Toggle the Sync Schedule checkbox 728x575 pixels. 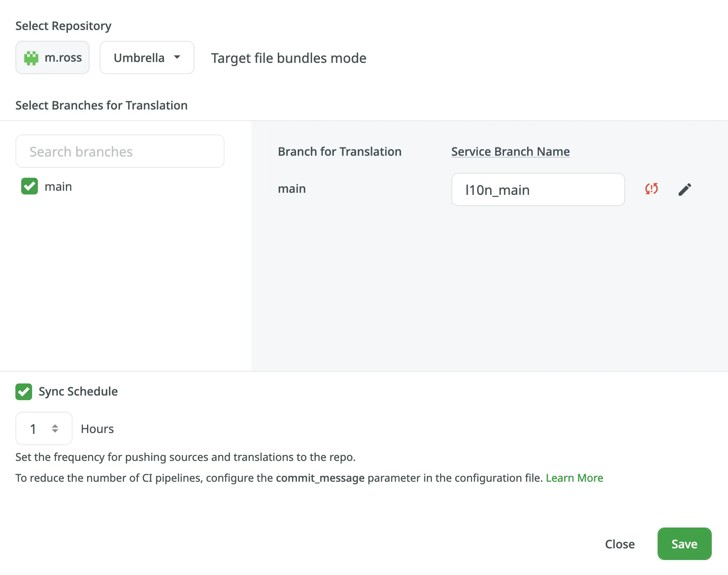coord(24,392)
